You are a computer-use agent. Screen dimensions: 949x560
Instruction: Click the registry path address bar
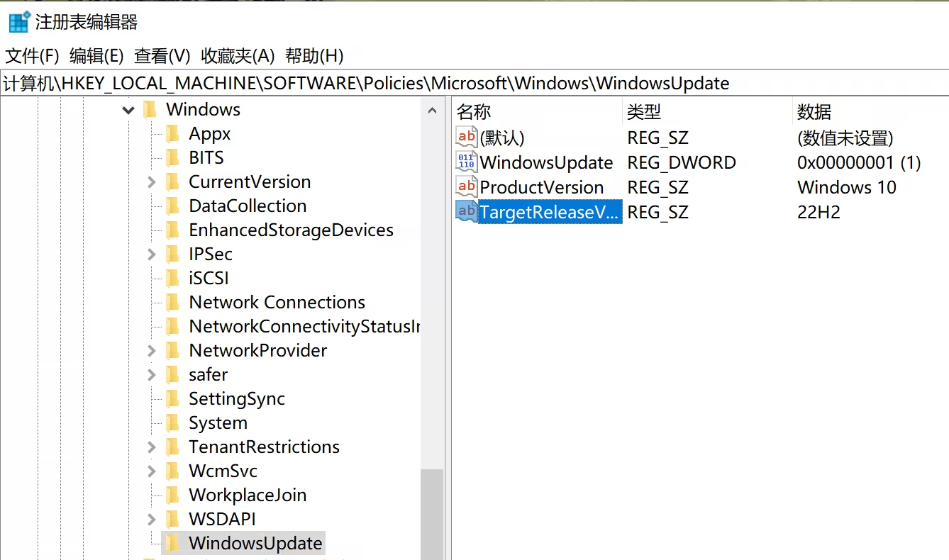[x=474, y=83]
